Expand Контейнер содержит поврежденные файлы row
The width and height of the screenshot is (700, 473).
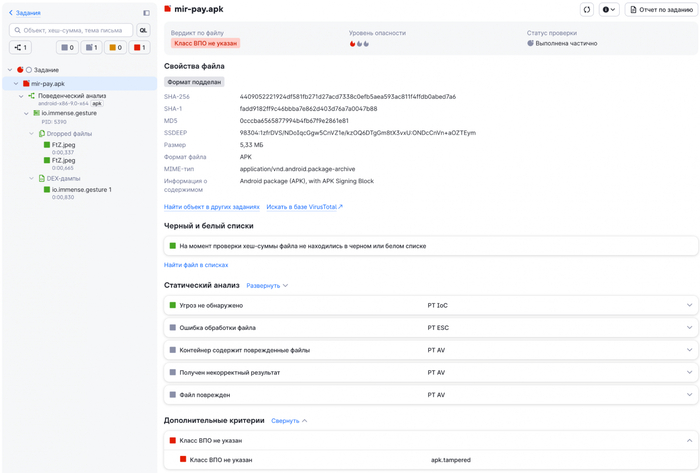point(431,350)
